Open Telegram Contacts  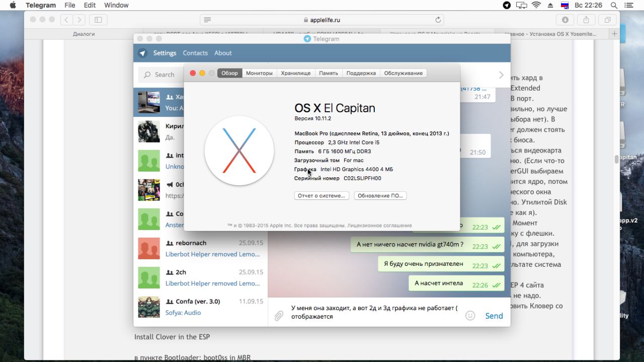pyautogui.click(x=195, y=53)
